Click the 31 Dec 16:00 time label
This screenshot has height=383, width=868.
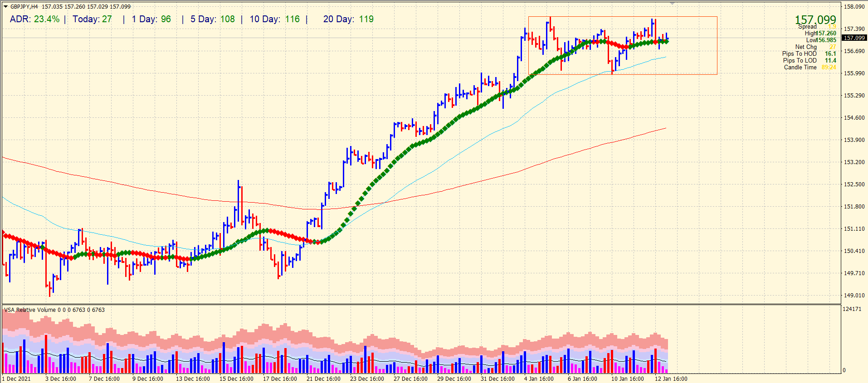pyautogui.click(x=497, y=379)
